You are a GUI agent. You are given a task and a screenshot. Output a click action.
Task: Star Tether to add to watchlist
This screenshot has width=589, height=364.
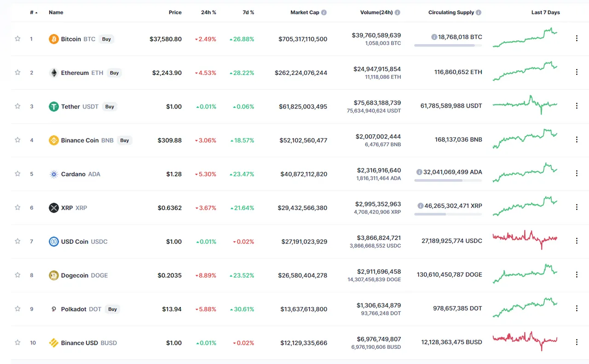coord(17,106)
